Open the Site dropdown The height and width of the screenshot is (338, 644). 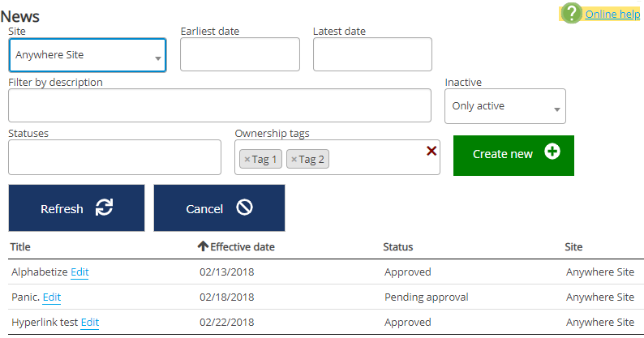point(88,56)
